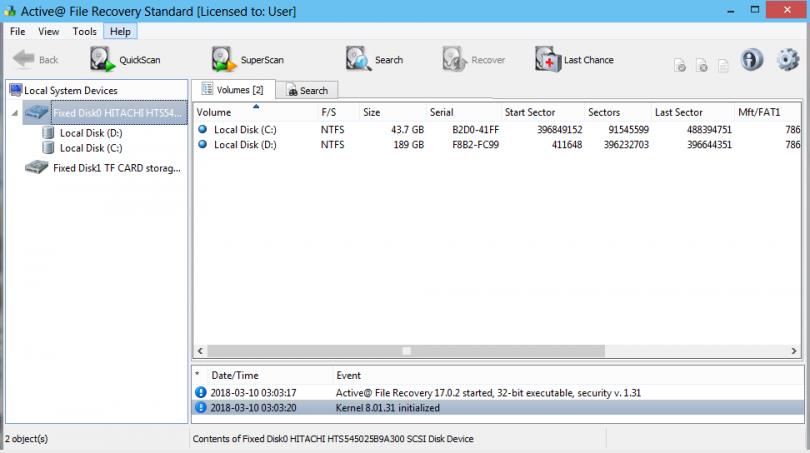Viewport: 810px width, 453px height.
Task: Select Local Disk (D:) in device tree
Action: [x=90, y=132]
